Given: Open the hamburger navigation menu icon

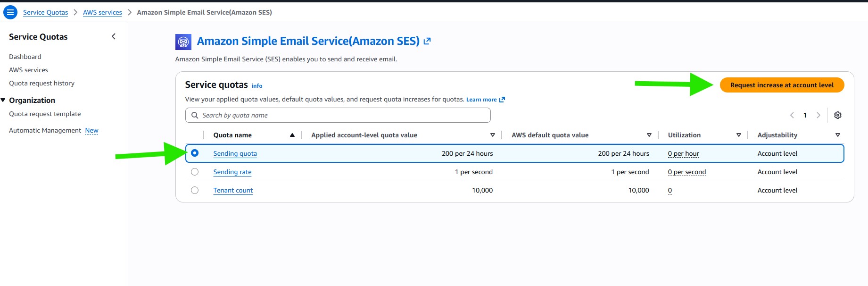Looking at the screenshot, I should tap(10, 12).
